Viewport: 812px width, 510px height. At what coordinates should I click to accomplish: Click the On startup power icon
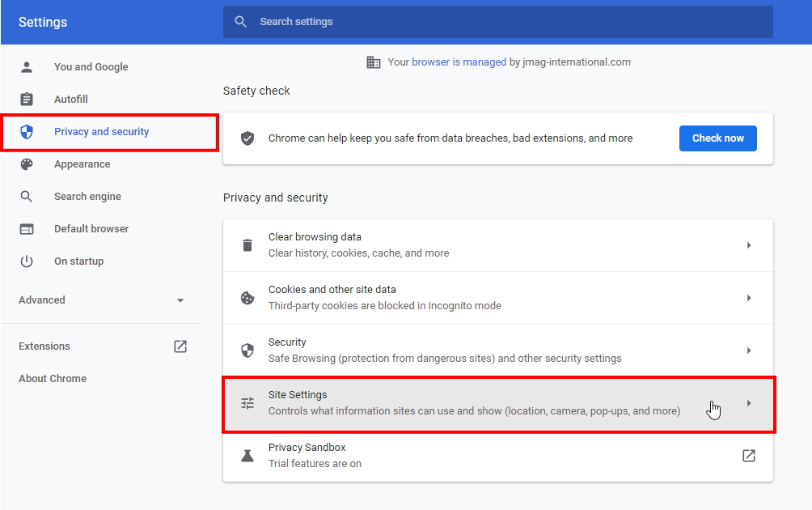click(27, 261)
